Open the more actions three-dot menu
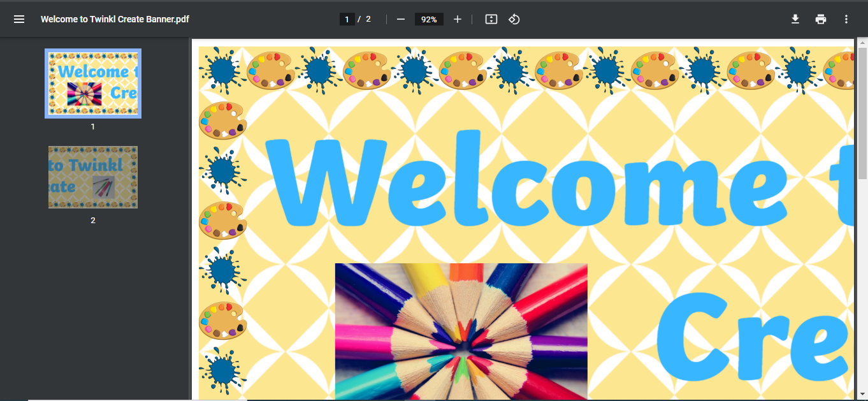868x401 pixels. click(x=846, y=19)
